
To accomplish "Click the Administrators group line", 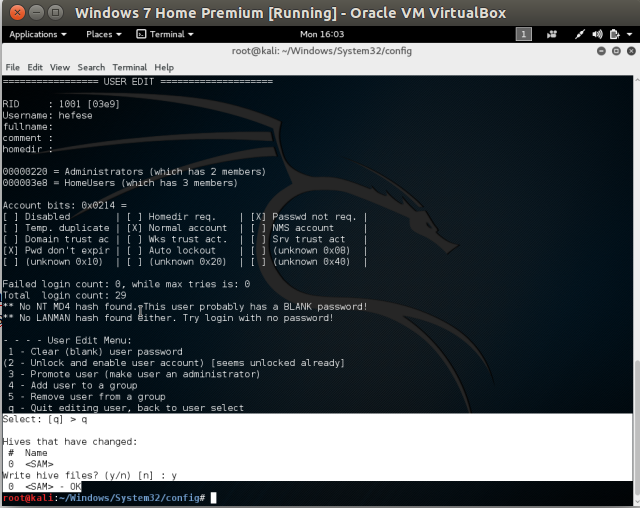I will [x=134, y=172].
